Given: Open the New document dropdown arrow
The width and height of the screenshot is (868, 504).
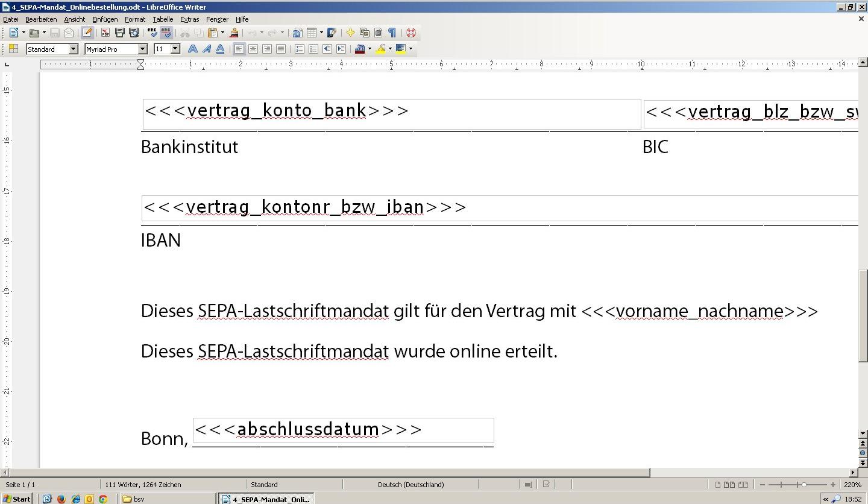Looking at the screenshot, I should pyautogui.click(x=24, y=33).
